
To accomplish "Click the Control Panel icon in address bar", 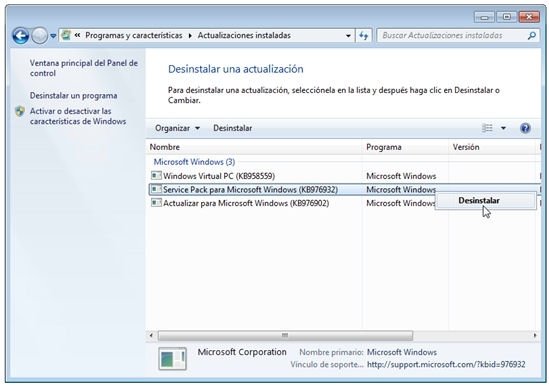I will pos(65,35).
